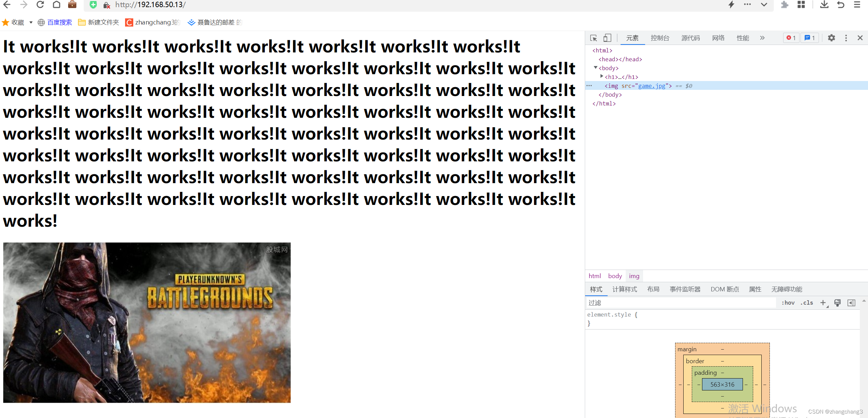Open the downloads icon
Screen dimensions: 868x418
tap(824, 4)
